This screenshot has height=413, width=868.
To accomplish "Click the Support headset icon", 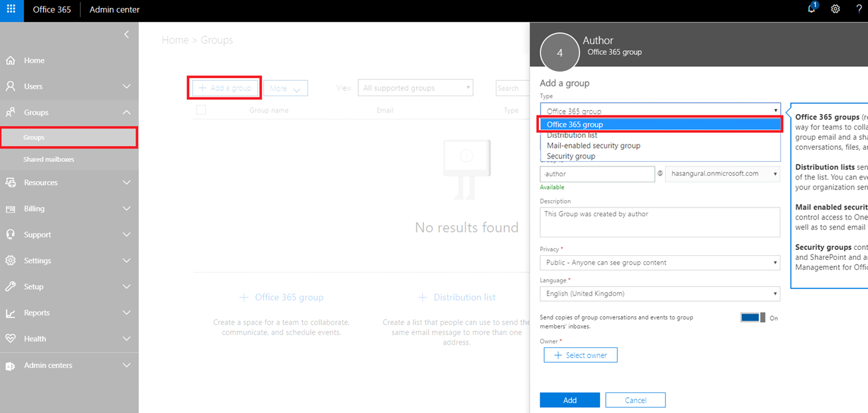I will point(11,235).
